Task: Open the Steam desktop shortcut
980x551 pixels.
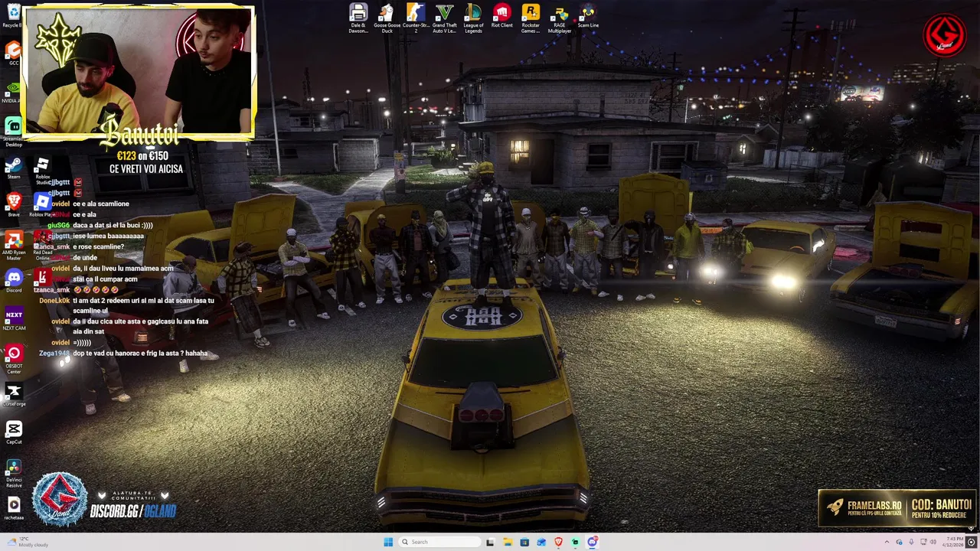Action: [13, 168]
